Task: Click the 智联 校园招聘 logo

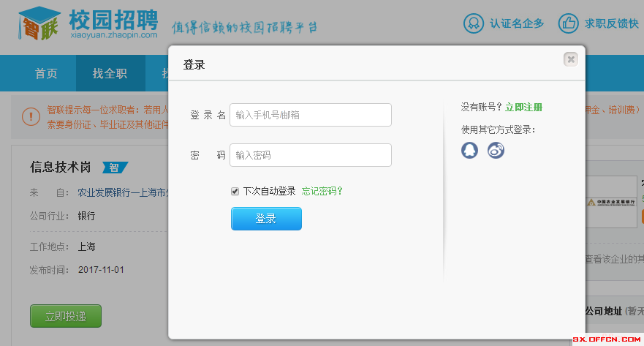Action: point(88,23)
